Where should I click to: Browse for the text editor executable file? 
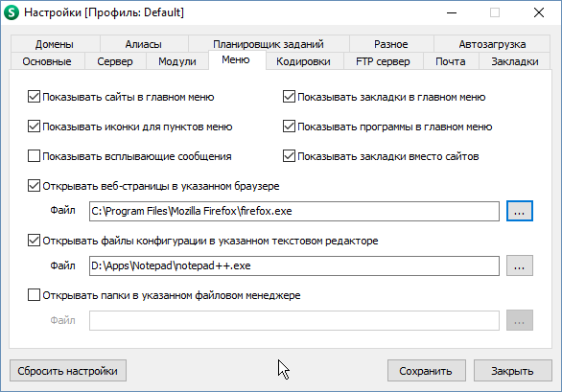[x=520, y=265]
